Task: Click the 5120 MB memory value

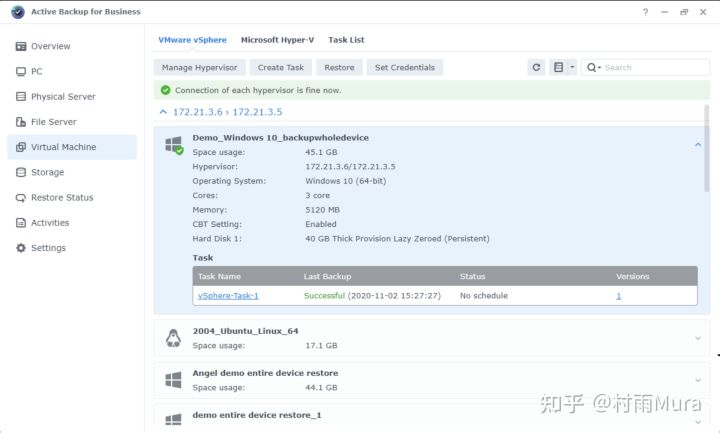Action: coord(322,210)
